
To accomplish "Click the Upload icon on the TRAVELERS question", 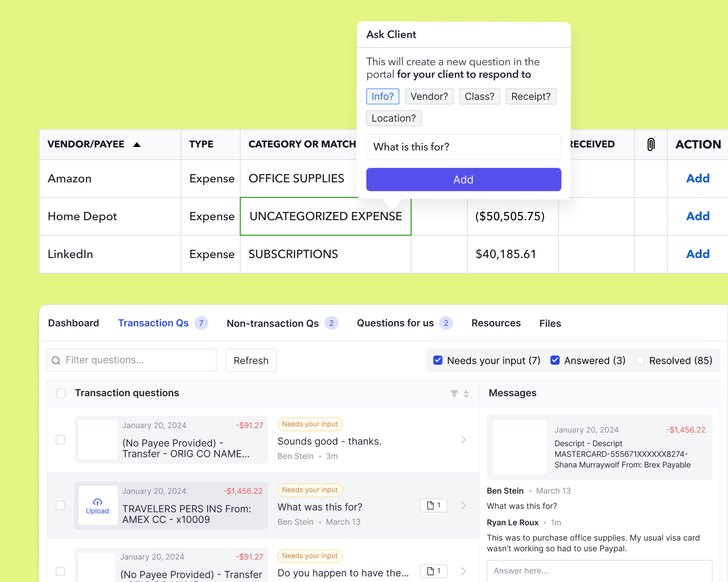I will coord(97,505).
